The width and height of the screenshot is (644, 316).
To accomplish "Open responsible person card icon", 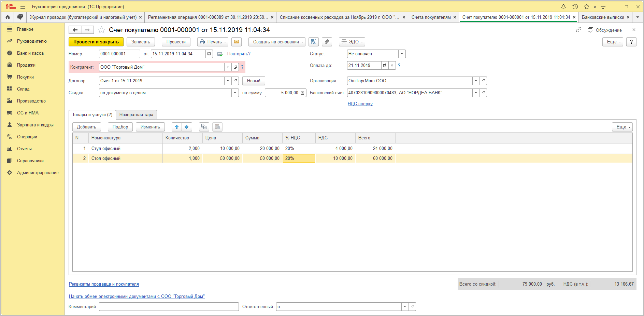I will click(x=412, y=307).
